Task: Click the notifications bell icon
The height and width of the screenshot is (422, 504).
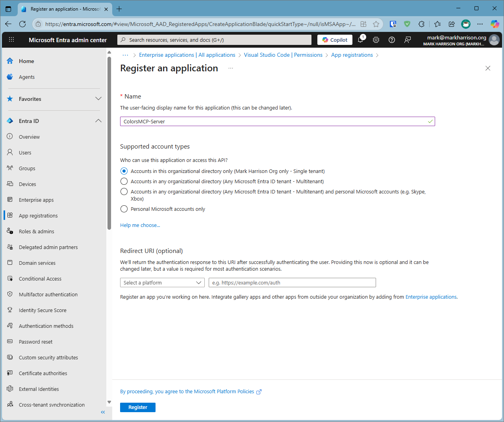Action: pos(360,40)
